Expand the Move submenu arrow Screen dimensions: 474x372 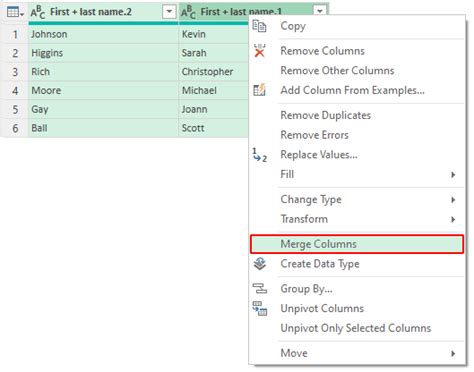click(x=453, y=353)
